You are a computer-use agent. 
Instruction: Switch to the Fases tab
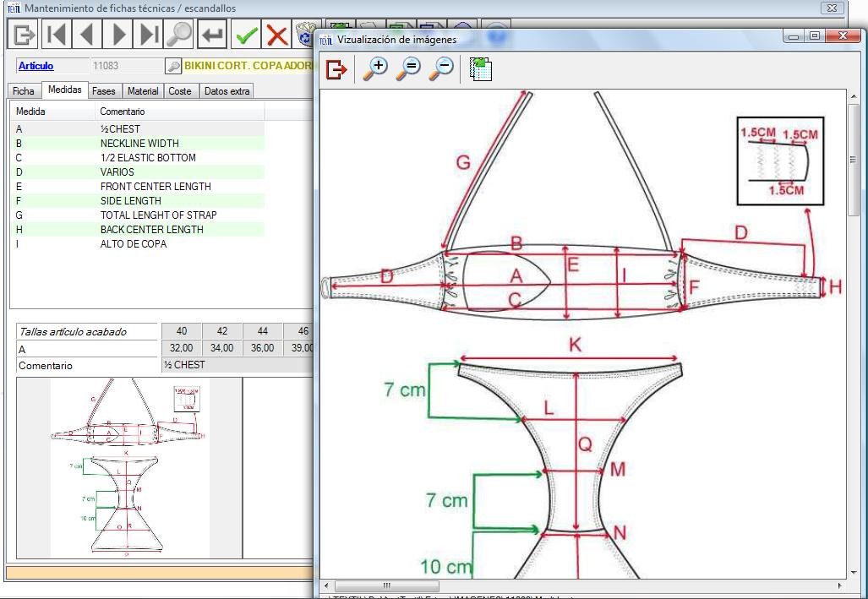tap(104, 91)
